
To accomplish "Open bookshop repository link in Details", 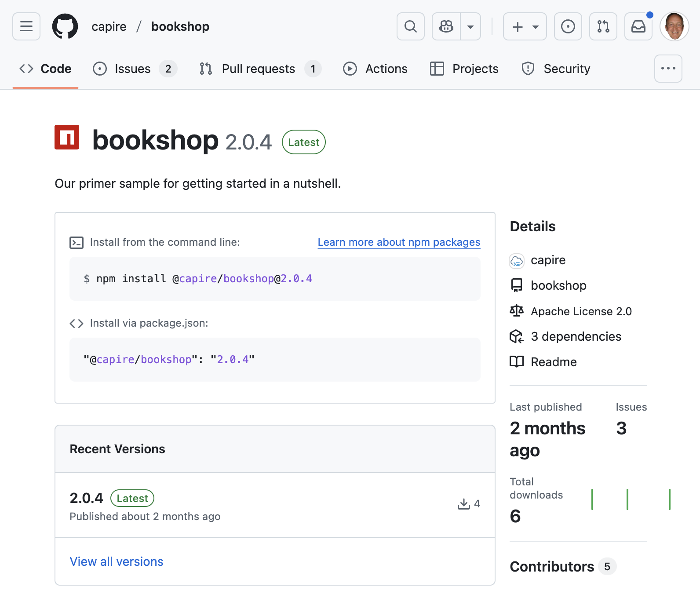I will pos(558,286).
